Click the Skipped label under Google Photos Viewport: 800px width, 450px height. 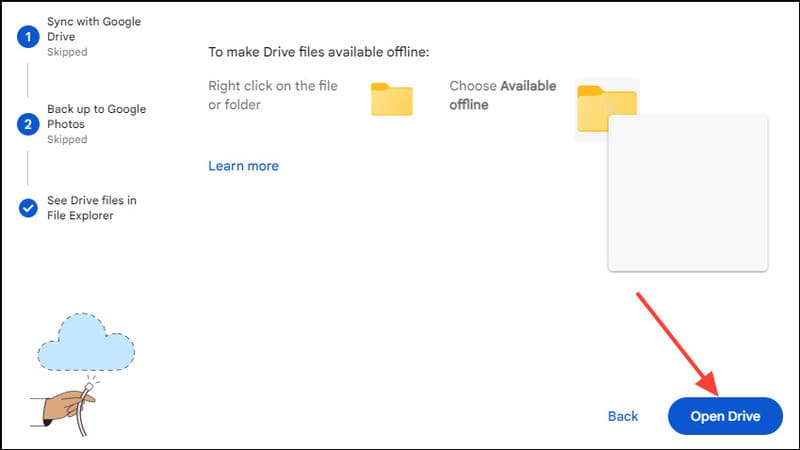coord(67,139)
